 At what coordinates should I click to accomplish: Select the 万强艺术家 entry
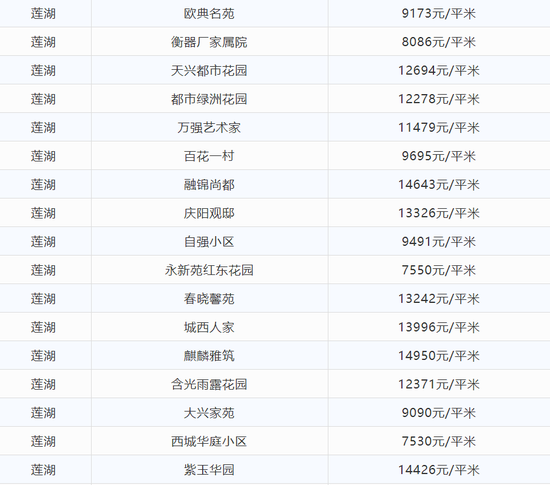(209, 128)
